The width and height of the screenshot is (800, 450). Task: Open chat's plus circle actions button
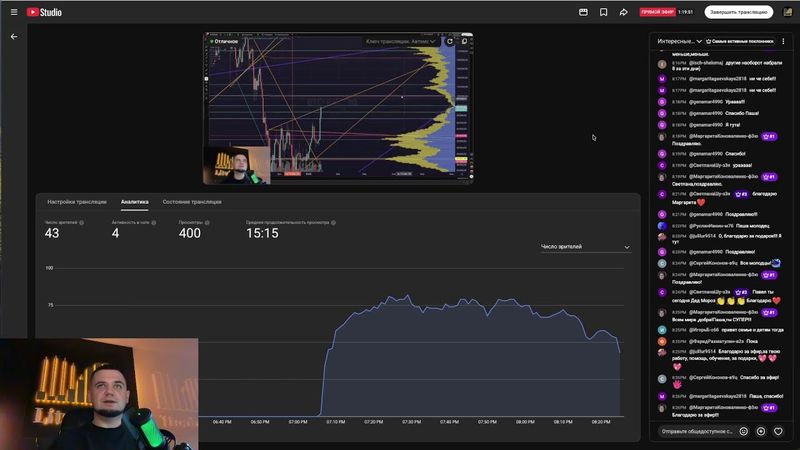pos(761,431)
